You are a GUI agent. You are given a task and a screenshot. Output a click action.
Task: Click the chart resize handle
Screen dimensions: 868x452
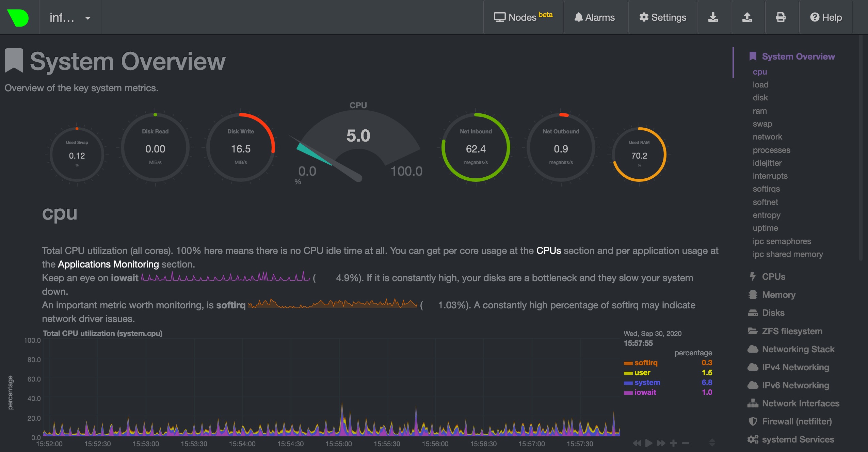(x=712, y=442)
